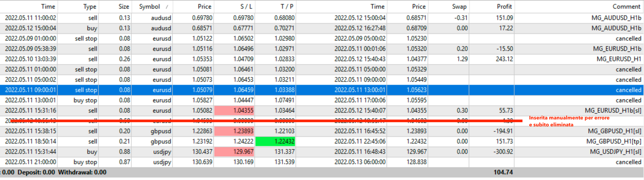Select the usdjpy buy stop cancelled row

(321, 162)
